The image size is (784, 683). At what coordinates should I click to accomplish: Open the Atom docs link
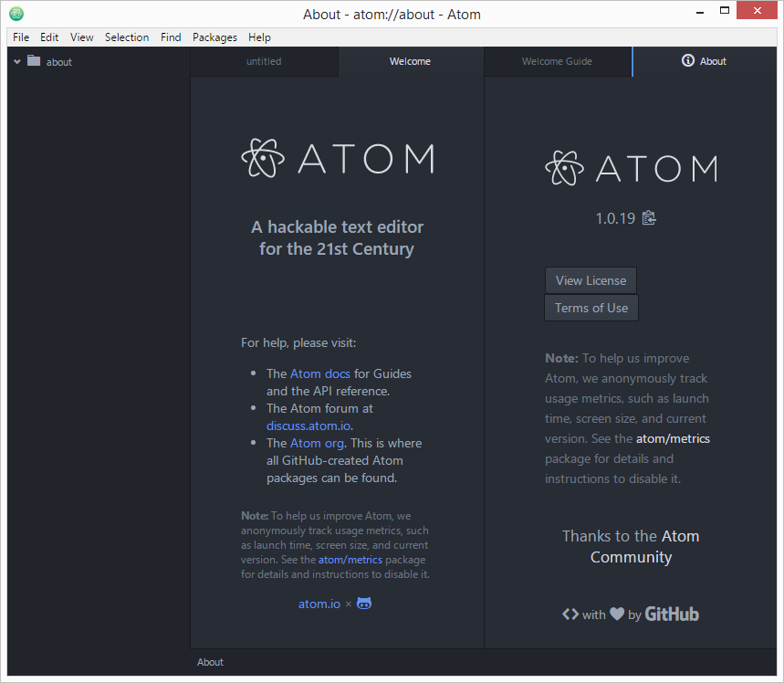click(x=320, y=373)
